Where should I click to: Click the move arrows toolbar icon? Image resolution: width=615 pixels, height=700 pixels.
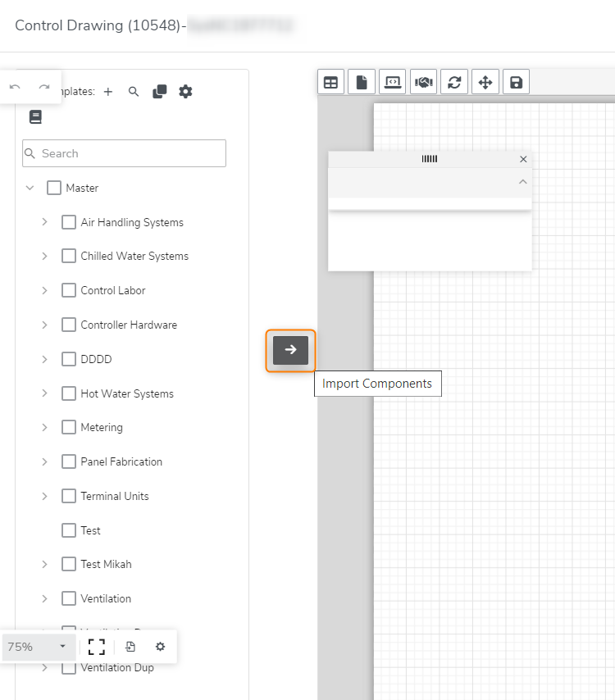(x=485, y=82)
